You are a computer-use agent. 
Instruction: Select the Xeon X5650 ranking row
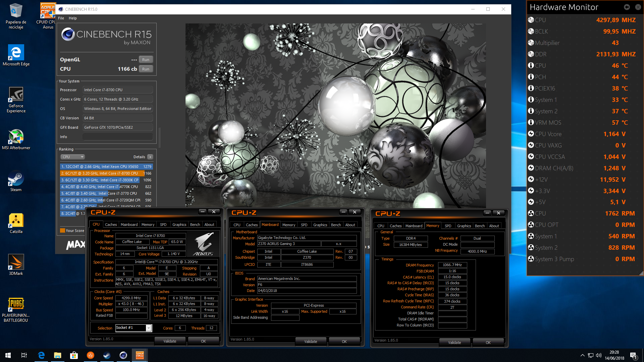(106, 167)
